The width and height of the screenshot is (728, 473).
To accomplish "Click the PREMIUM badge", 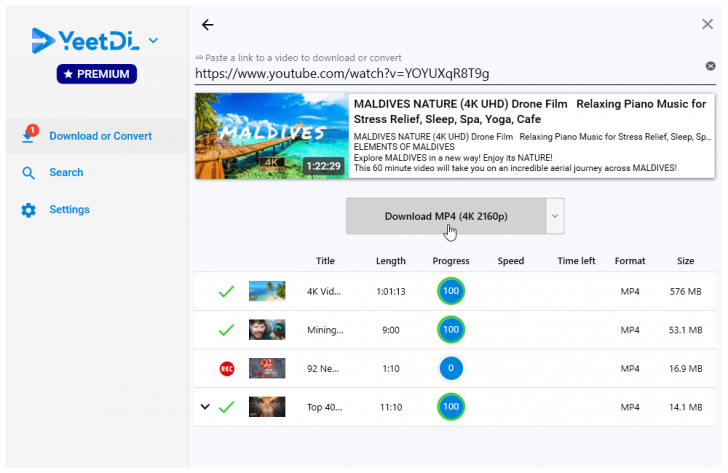I will tap(97, 74).
